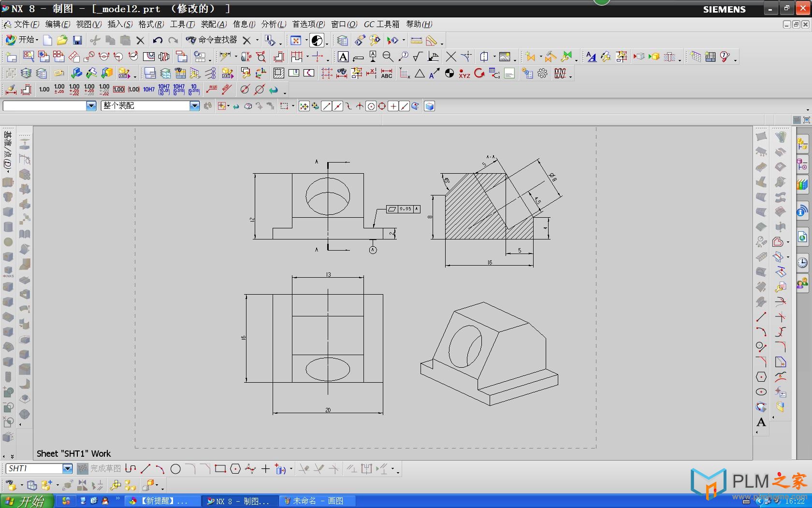Toggle the monochrome display icon

click(x=317, y=41)
